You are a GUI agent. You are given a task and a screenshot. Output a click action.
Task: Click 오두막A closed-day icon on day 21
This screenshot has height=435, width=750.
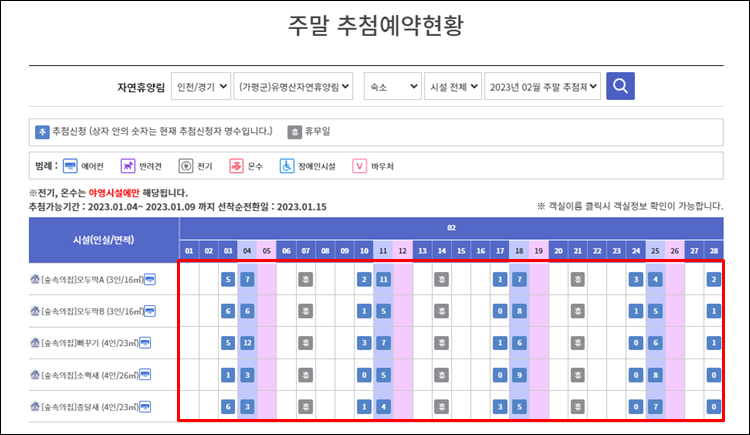pyautogui.click(x=578, y=279)
